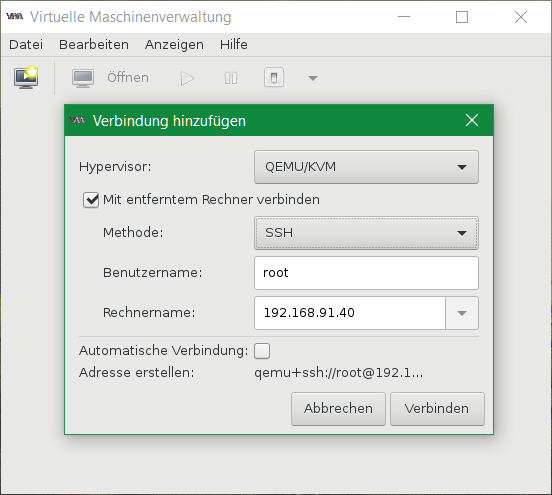The image size is (552, 495).
Task: Close the Virtuelle Maschinenverwaltung window
Action: coord(521,17)
